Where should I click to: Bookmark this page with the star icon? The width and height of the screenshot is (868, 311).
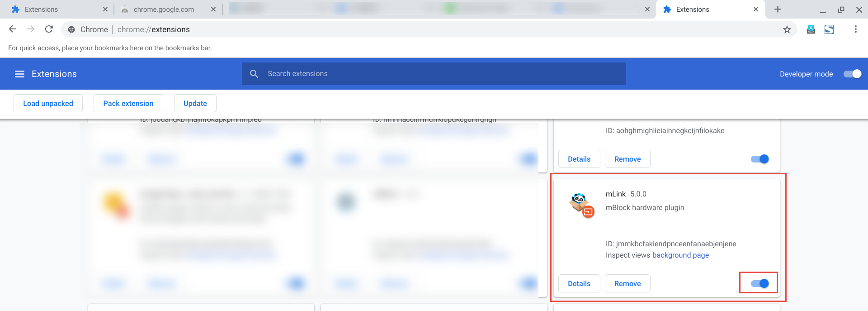[787, 29]
